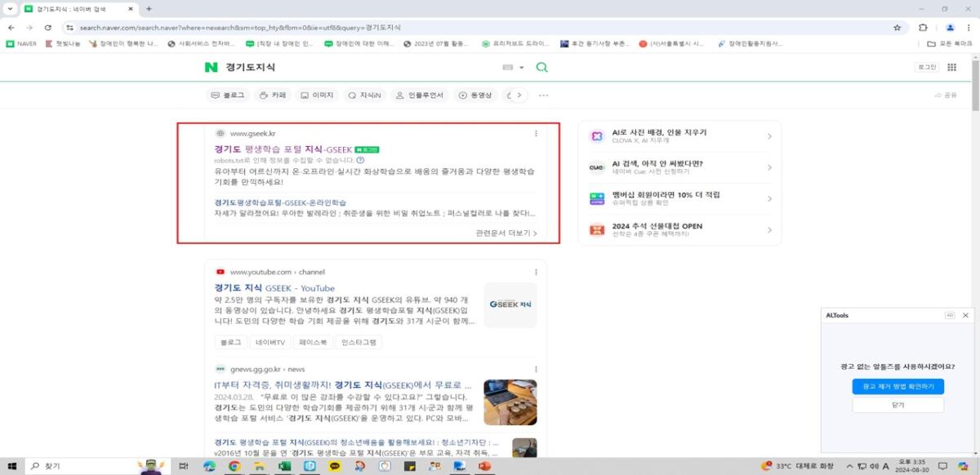Open Excel from the Windows taskbar
The image size is (980, 475).
click(x=284, y=466)
